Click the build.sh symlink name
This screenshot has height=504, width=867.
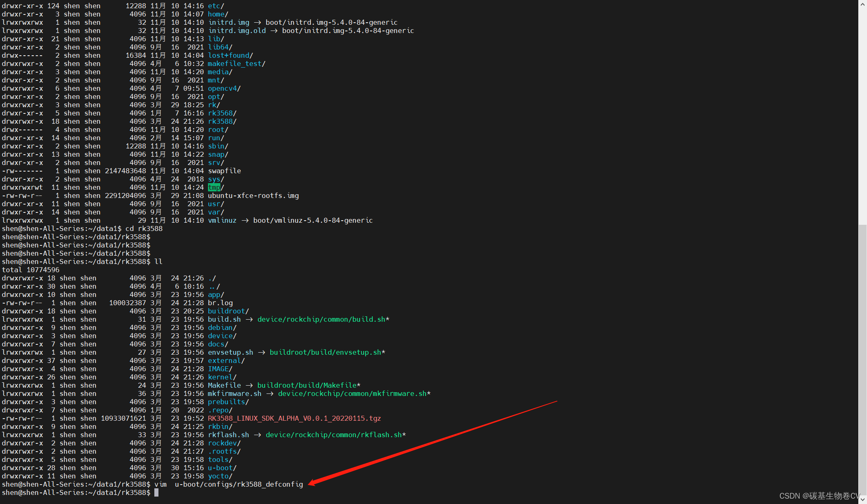point(224,319)
